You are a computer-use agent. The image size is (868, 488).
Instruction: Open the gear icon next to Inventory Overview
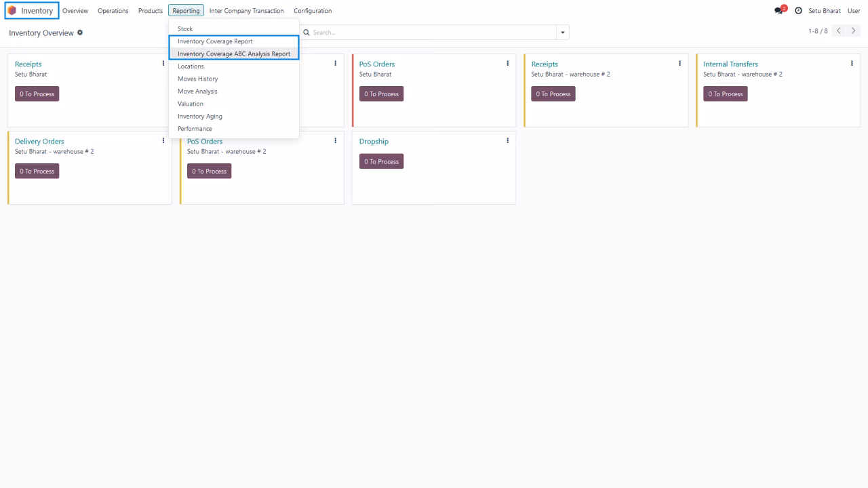coord(80,33)
